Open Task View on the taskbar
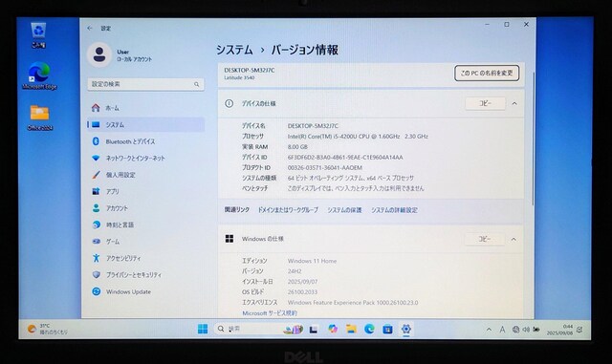The height and width of the screenshot is (364, 612). [x=314, y=330]
